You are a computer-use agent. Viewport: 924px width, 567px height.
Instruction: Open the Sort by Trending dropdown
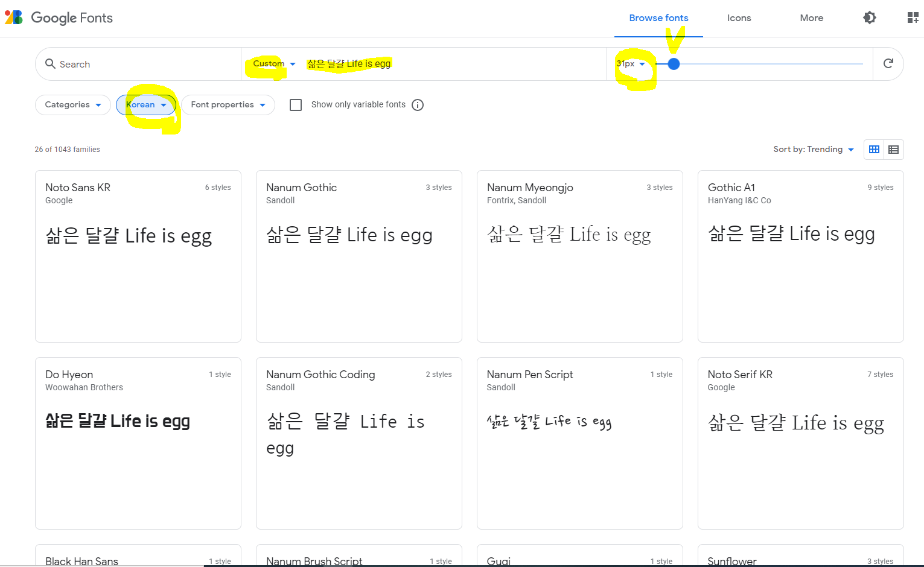coord(814,150)
